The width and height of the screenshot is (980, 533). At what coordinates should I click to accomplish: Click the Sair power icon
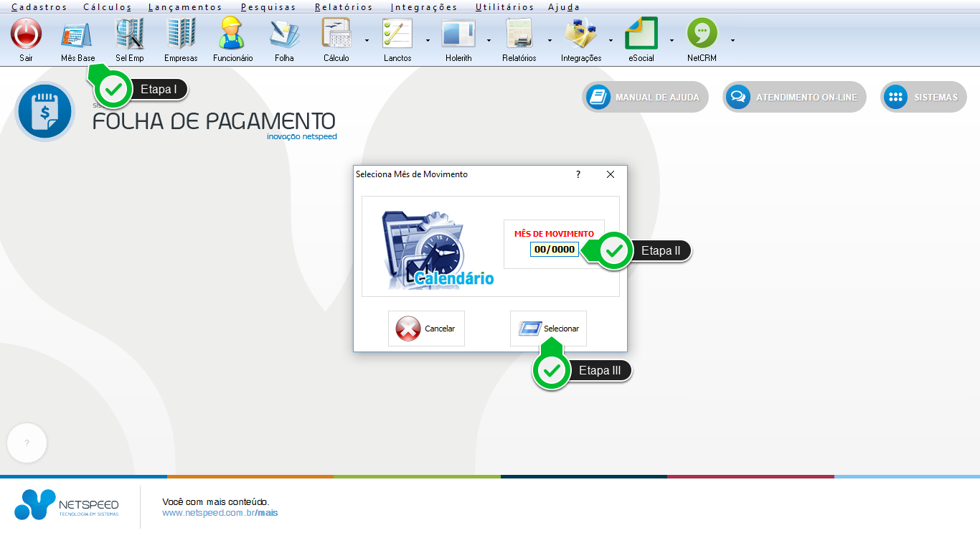pos(26,34)
